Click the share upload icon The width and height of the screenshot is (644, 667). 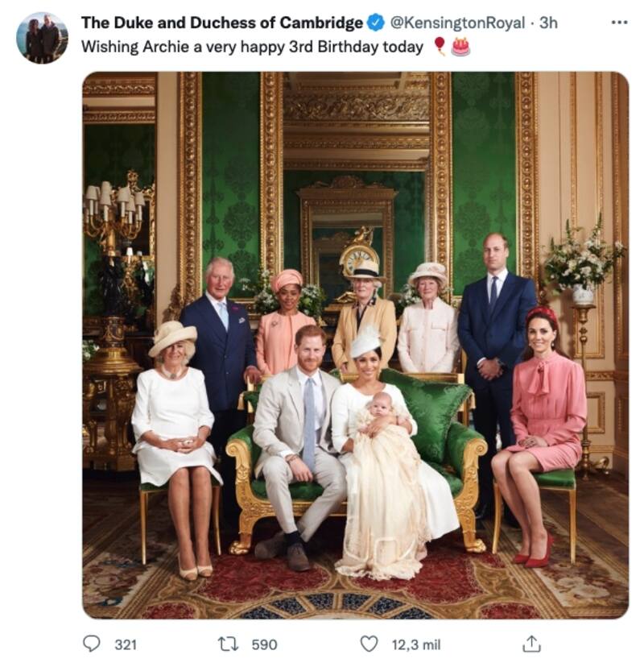point(530,644)
